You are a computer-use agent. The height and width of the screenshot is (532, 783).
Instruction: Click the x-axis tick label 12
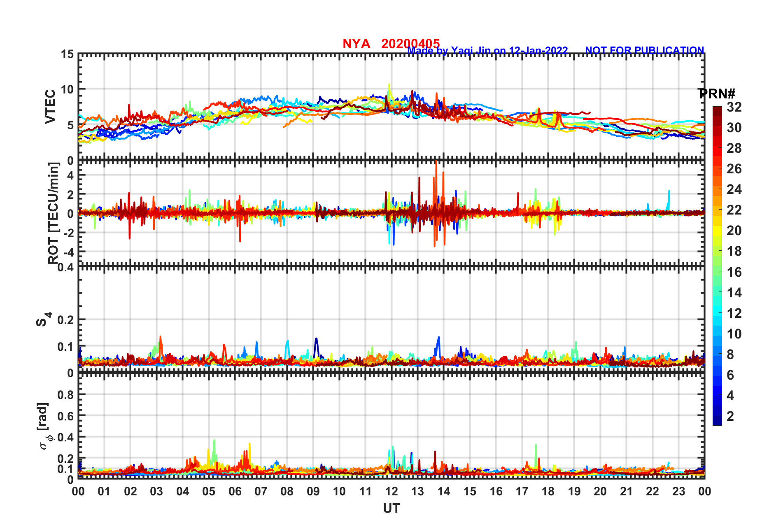pos(391,491)
